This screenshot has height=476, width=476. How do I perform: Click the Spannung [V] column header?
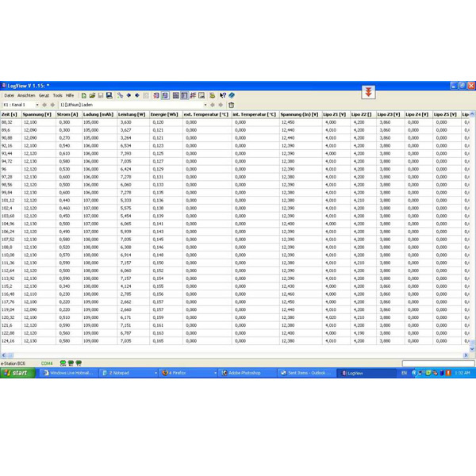(39, 114)
